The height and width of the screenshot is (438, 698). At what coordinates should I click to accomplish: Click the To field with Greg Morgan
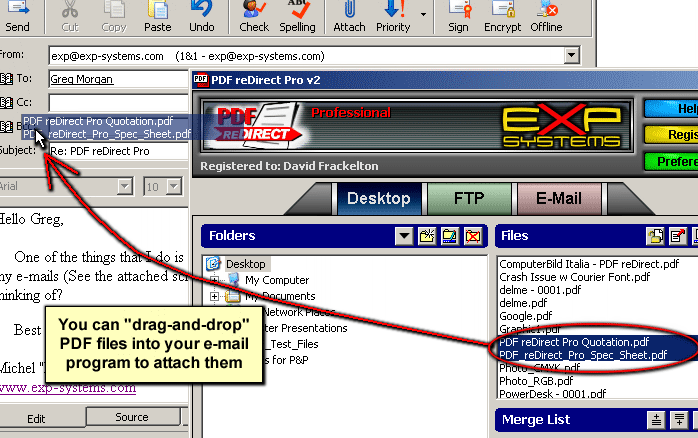point(118,79)
